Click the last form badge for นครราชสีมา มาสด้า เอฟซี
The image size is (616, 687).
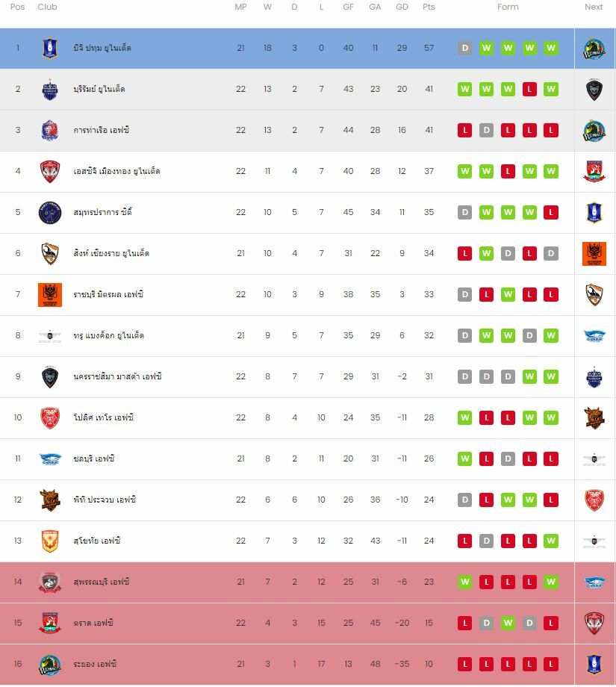551,377
